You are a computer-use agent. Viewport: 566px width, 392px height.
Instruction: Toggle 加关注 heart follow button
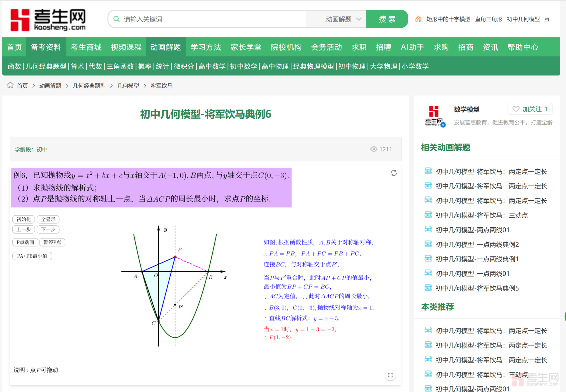pos(530,109)
